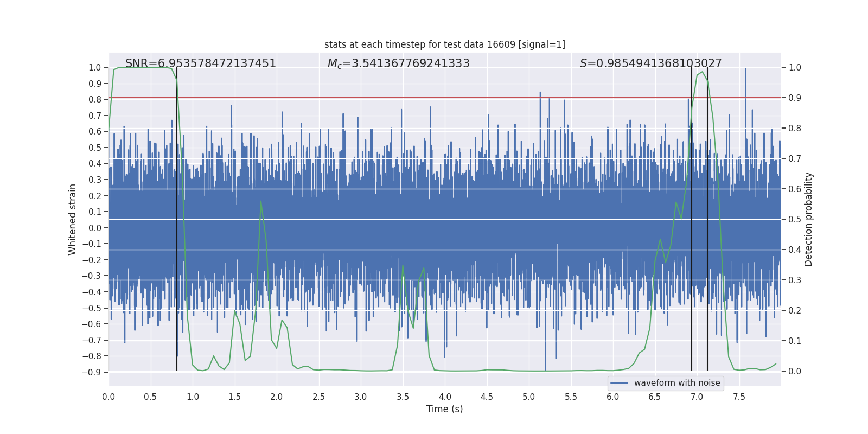868x434 pixels.
Task: Click the blue line sample in legend
Action: (619, 383)
